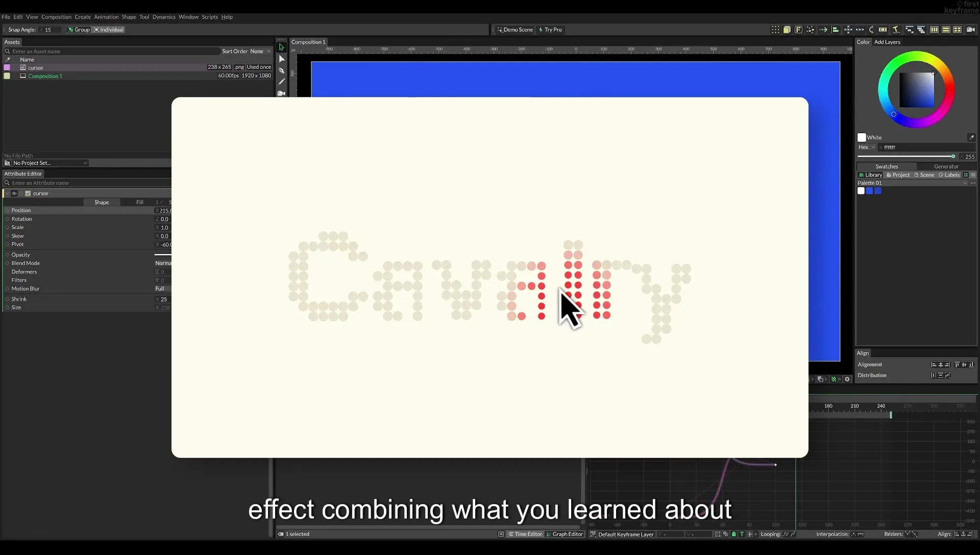Collapse the cursor layer attributes

pyautogui.click(x=7, y=194)
